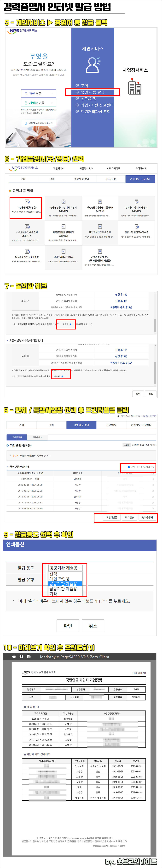Click the chevron on the 사업장 인증 button
Screen dimensions: 162x868
pyautogui.click(x=52, y=103)
